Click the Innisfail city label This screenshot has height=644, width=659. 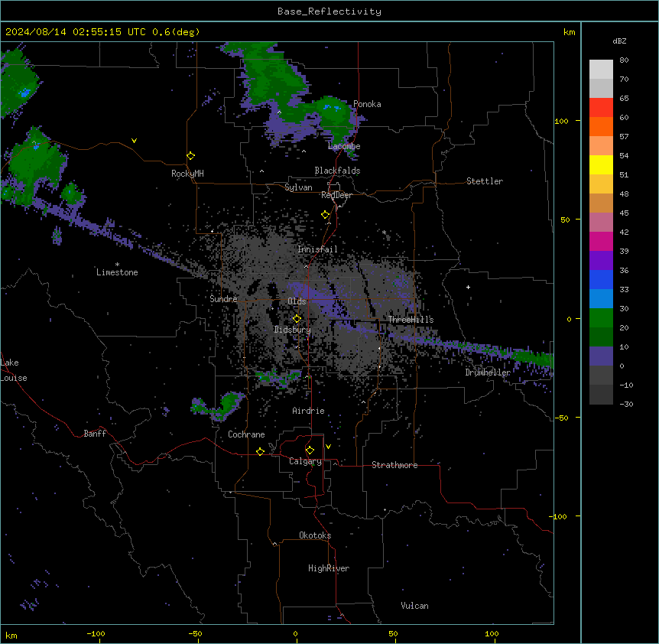pos(317,249)
